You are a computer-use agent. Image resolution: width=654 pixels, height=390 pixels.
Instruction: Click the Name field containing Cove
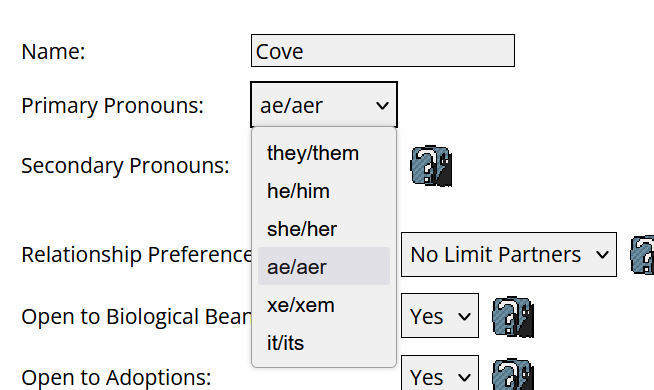click(382, 50)
